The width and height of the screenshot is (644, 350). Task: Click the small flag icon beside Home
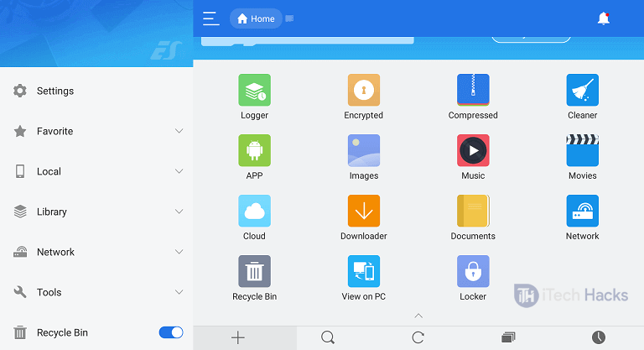pos(289,18)
